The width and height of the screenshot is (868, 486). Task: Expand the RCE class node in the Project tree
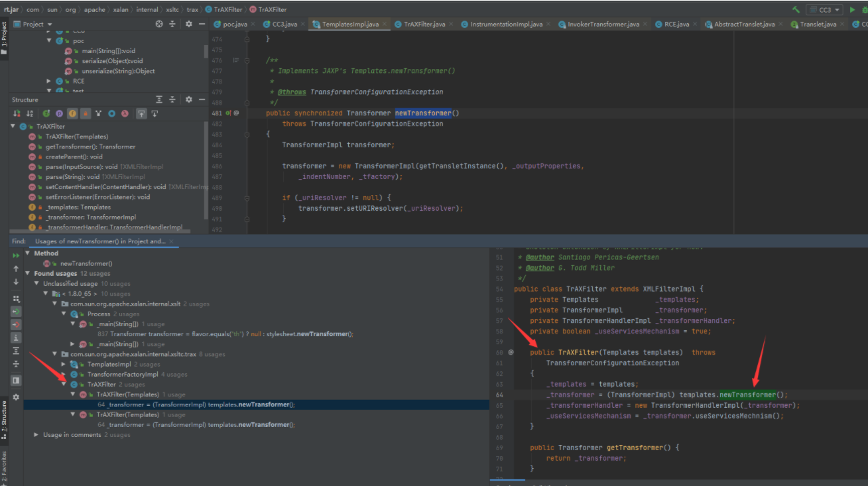pyautogui.click(x=49, y=81)
